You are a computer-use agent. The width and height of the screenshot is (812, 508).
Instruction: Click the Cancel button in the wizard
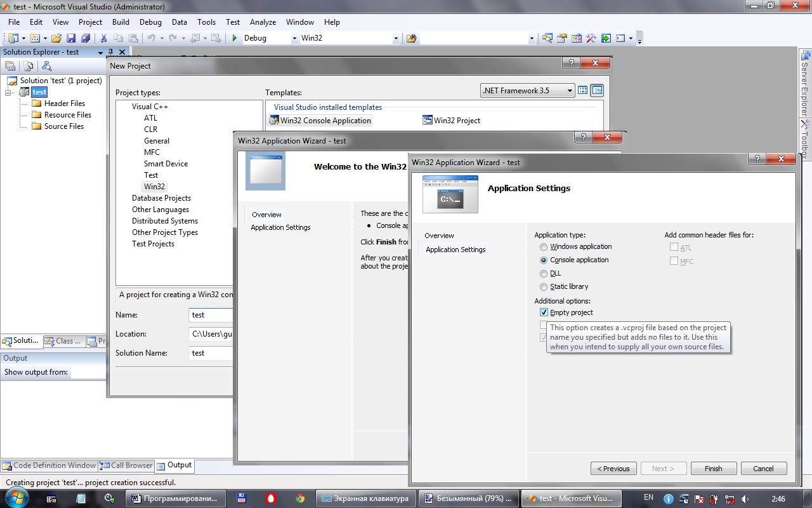tap(763, 469)
